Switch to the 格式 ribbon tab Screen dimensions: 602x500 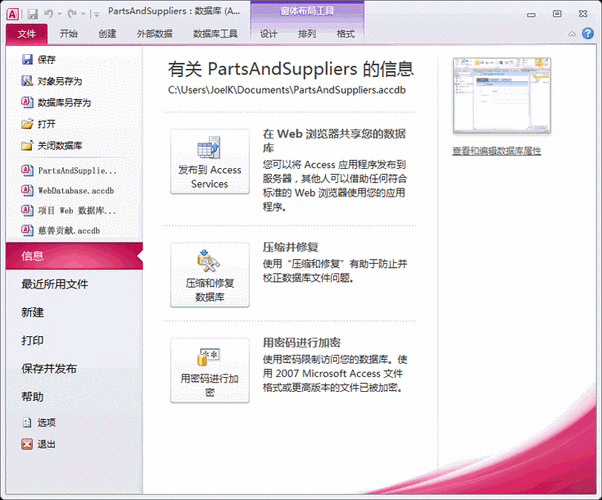click(x=345, y=34)
